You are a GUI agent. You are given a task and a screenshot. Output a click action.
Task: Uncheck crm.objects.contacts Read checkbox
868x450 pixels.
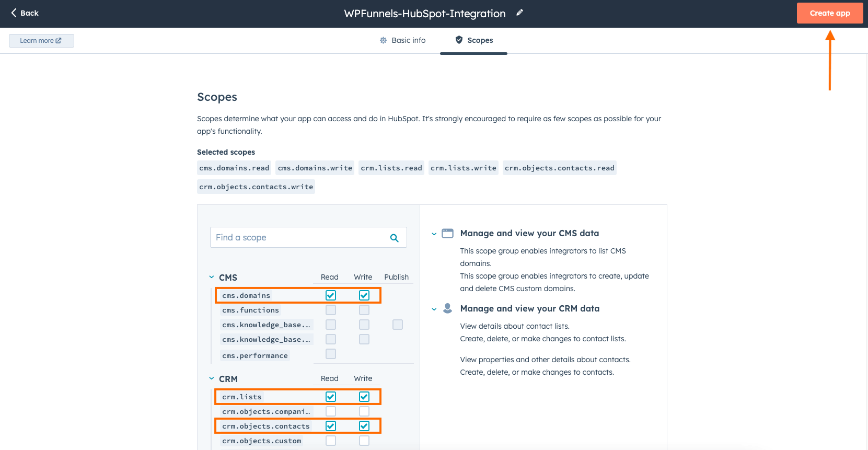(331, 426)
